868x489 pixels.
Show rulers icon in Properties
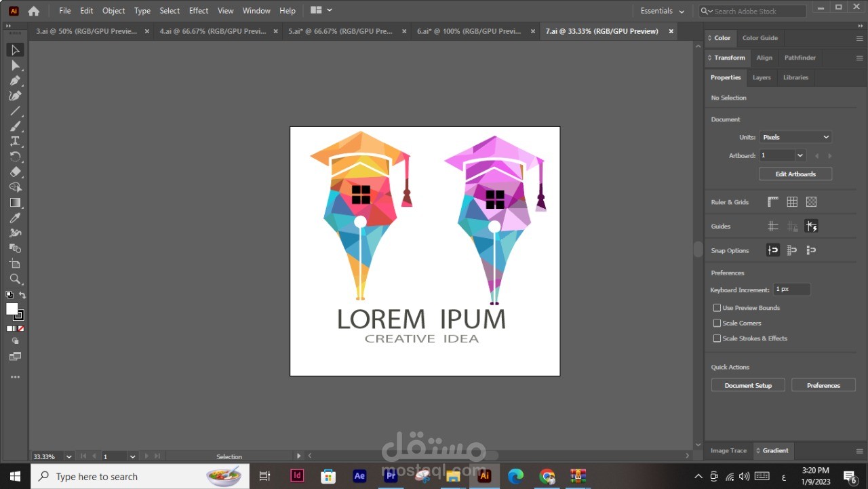click(772, 202)
